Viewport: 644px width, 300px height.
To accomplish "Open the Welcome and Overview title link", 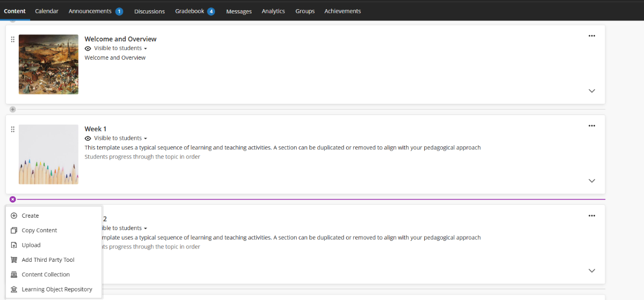I will tap(120, 39).
